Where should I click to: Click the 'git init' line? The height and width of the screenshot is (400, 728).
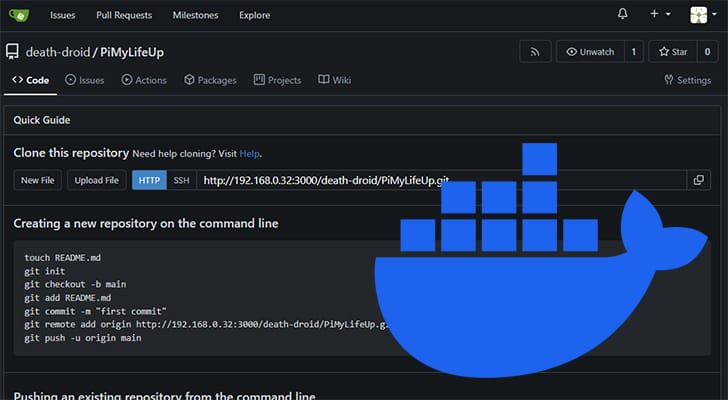coord(45,271)
